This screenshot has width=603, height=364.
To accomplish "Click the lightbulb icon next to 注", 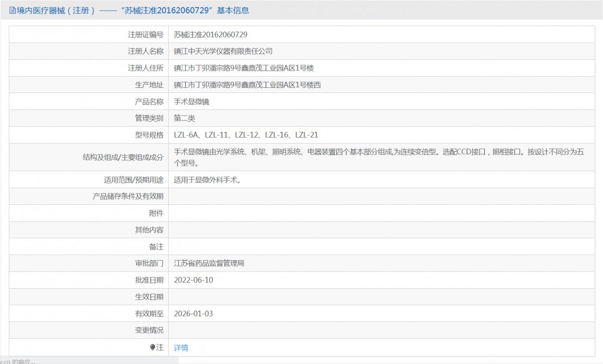I will 154,347.
